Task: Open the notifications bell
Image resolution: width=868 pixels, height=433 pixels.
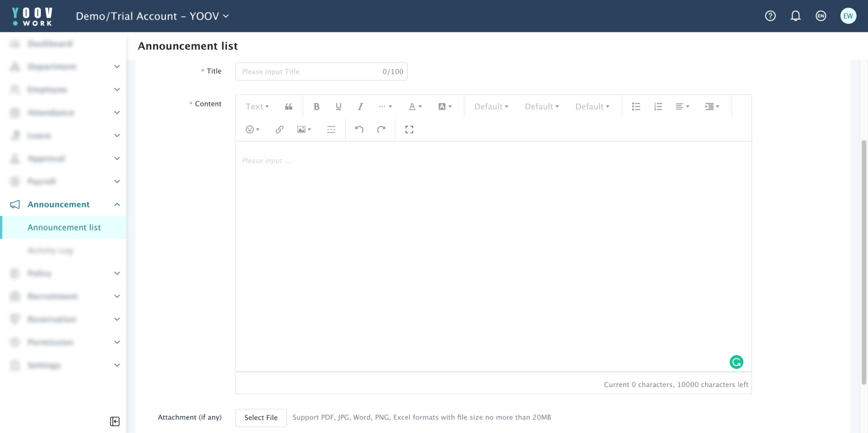Action: 795,16
